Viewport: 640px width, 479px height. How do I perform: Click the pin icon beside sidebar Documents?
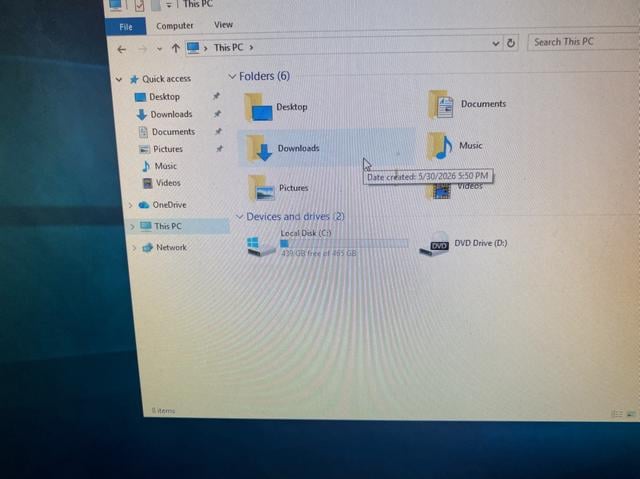[218, 131]
